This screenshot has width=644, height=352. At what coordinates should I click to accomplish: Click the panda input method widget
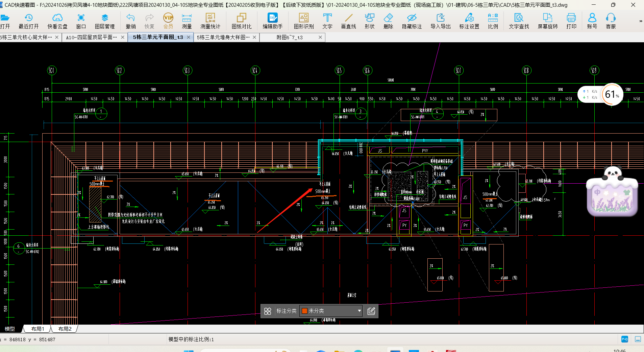click(x=612, y=192)
